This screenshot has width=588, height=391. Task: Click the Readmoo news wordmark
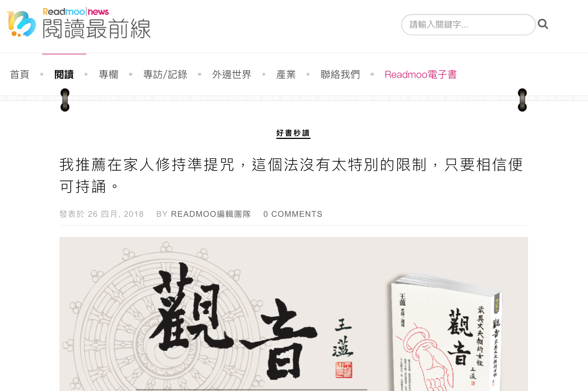(76, 12)
